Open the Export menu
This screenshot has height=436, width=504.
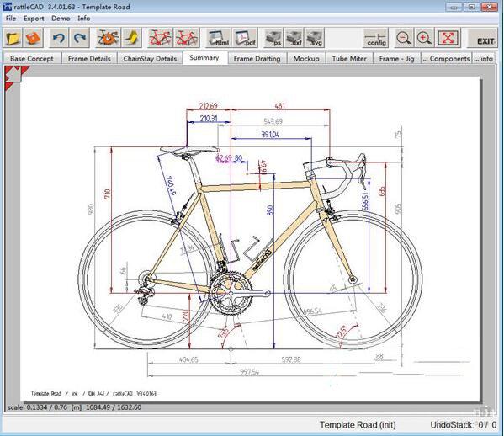34,19
